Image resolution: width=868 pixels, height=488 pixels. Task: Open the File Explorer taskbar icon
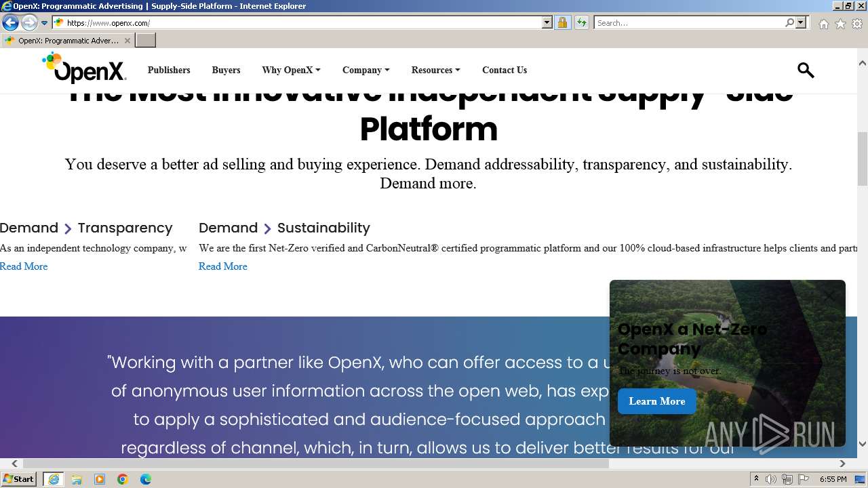pos(77,479)
